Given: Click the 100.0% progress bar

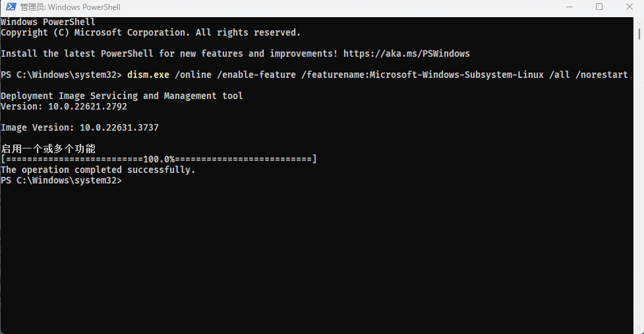Looking at the screenshot, I should 159,159.
